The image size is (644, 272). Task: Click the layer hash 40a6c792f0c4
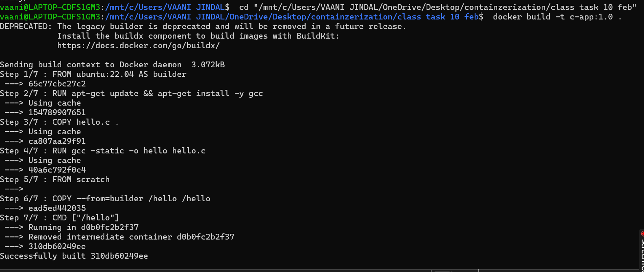(57, 170)
